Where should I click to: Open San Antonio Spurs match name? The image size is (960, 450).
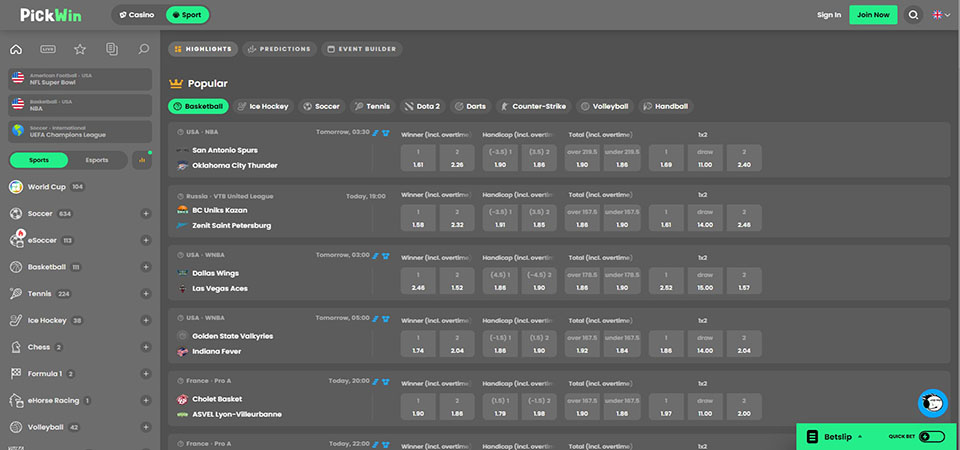225,150
